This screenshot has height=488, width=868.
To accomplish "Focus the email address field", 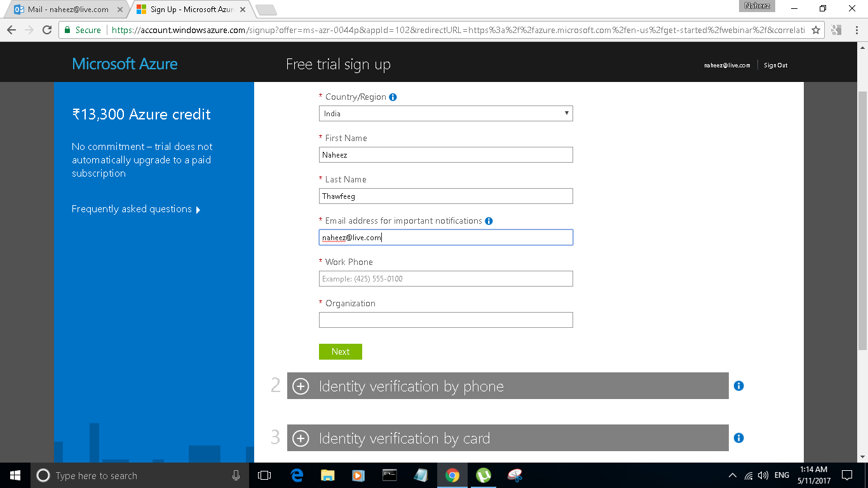I will 446,238.
